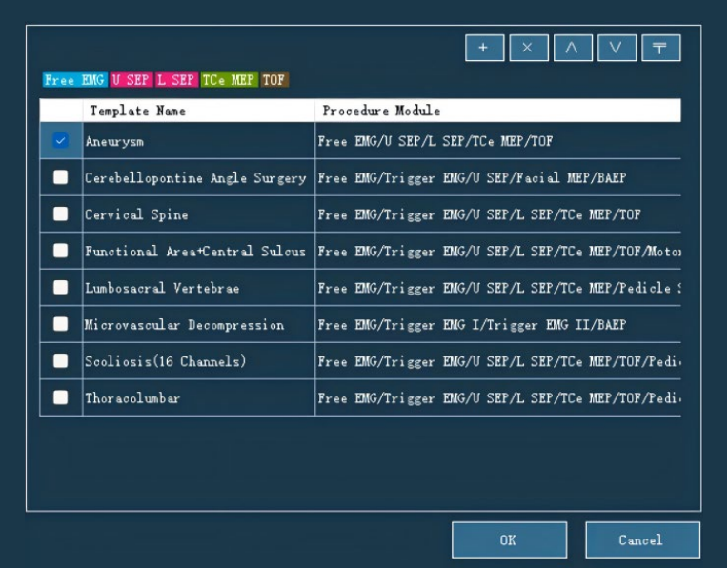Move template up with up-arrow icon
The image size is (728, 569).
572,49
